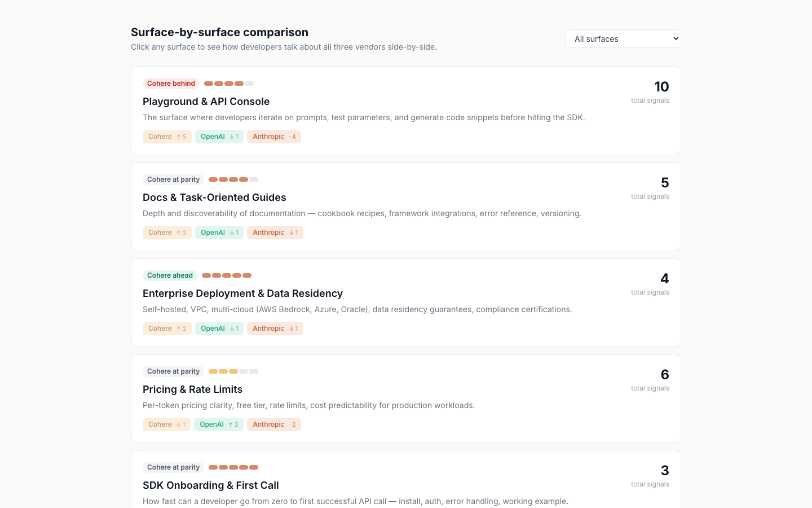Screen dimensions: 812x508
Task: Click the 5 total signals count
Action: click(x=665, y=183)
